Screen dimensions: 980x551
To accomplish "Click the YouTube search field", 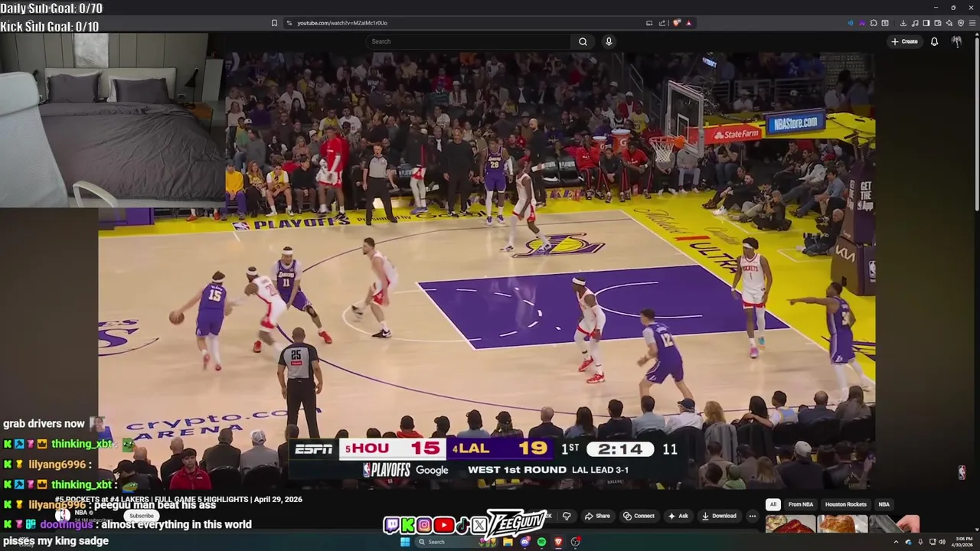I will tap(468, 41).
